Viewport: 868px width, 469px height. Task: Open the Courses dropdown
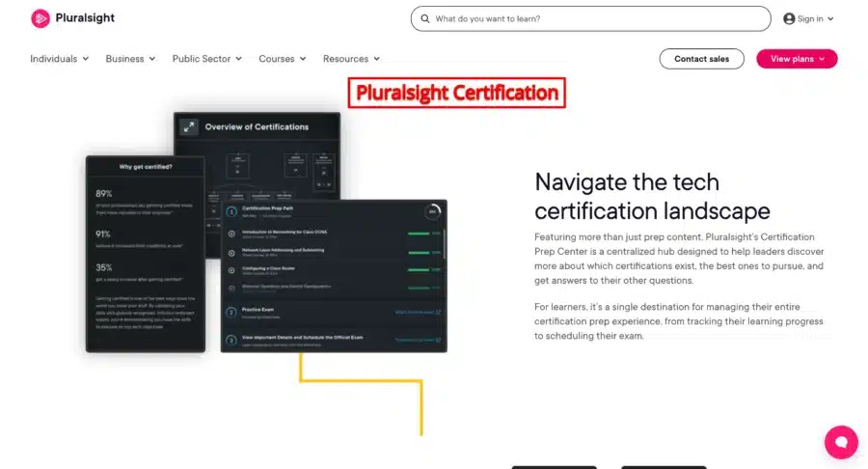(283, 59)
